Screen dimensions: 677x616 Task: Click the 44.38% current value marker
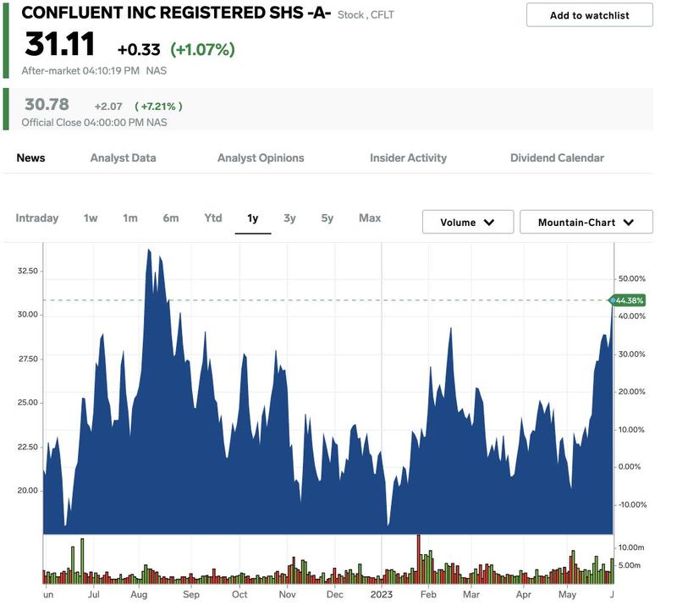(x=628, y=300)
